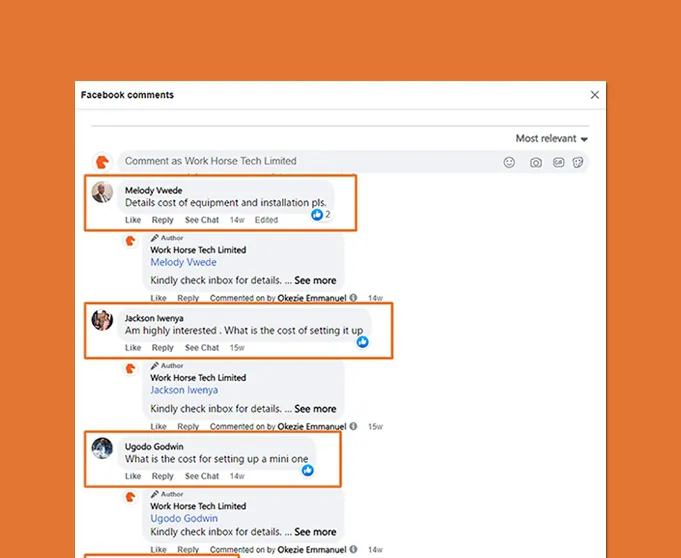The image size is (681, 558).
Task: View Edited history on Melody Vwede's comment
Action: point(266,220)
